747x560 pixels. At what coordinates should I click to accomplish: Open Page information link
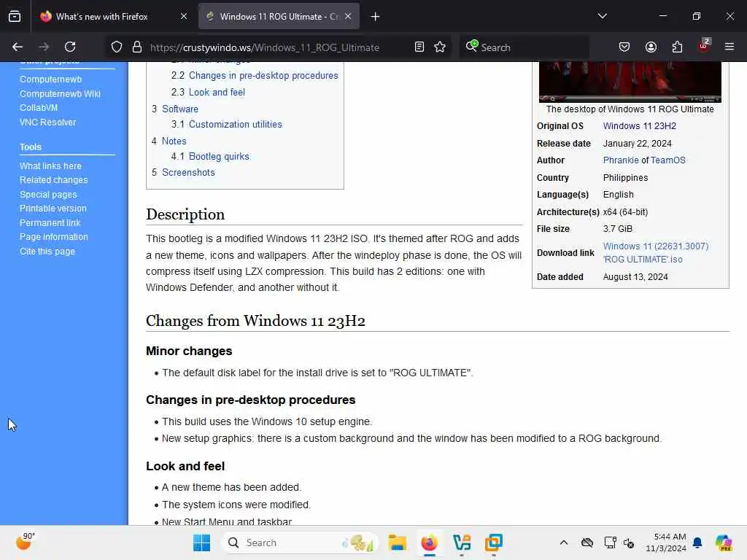click(x=54, y=237)
